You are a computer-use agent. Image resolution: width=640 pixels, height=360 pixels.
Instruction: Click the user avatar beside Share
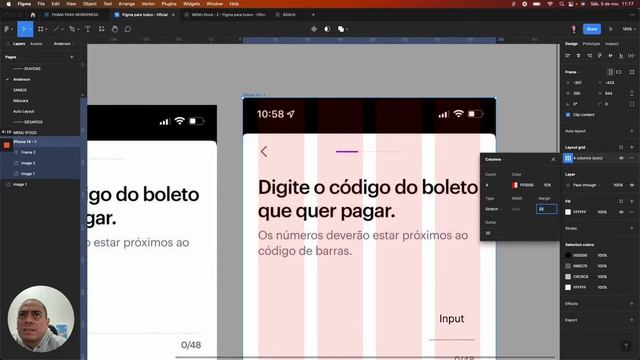point(573,29)
